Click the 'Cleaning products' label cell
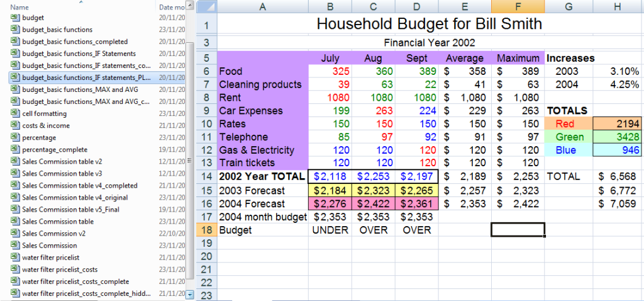 click(x=262, y=85)
